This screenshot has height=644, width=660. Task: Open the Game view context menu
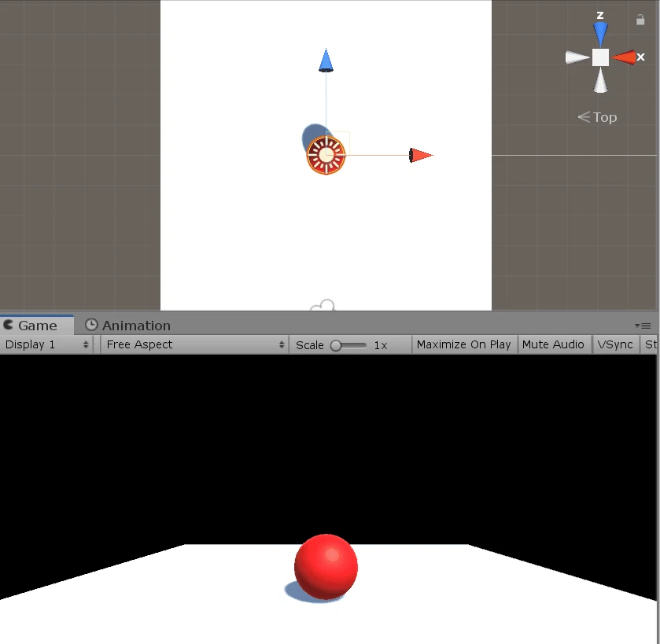pyautogui.click(x=645, y=325)
